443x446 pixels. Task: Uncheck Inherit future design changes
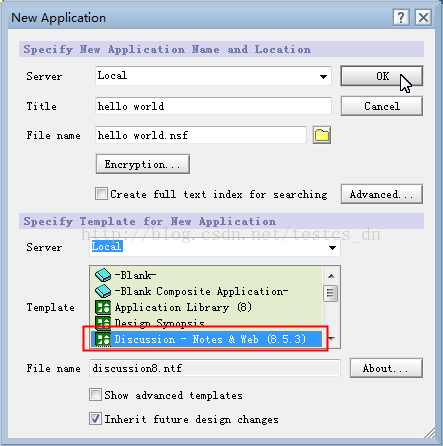(x=95, y=419)
